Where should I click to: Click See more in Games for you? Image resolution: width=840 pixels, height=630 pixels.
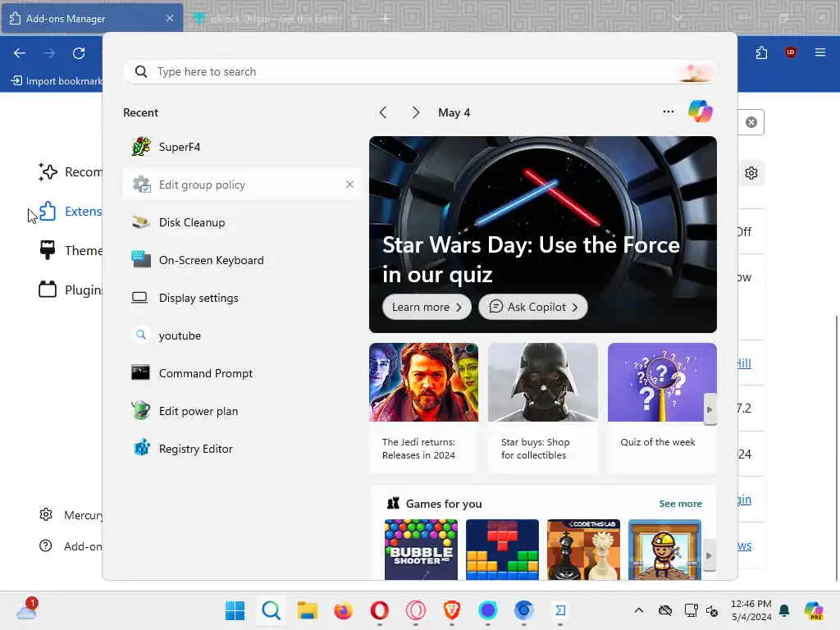coord(680,504)
